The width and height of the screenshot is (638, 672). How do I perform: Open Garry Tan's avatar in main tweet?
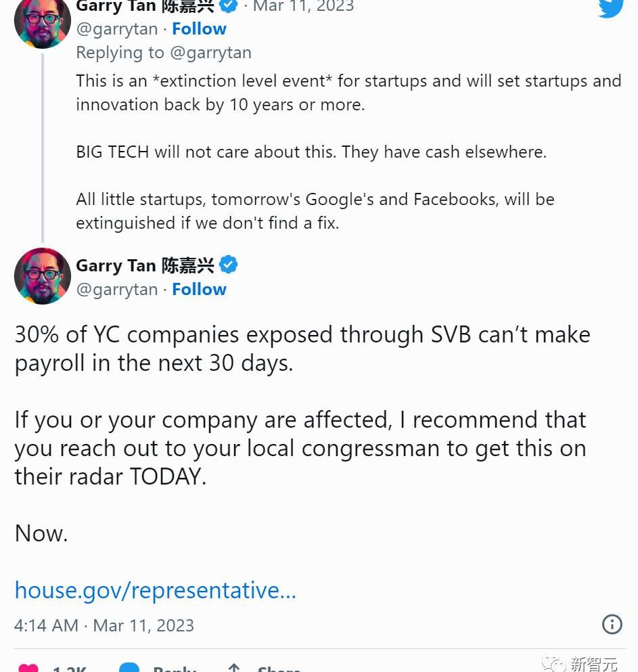pos(43,276)
